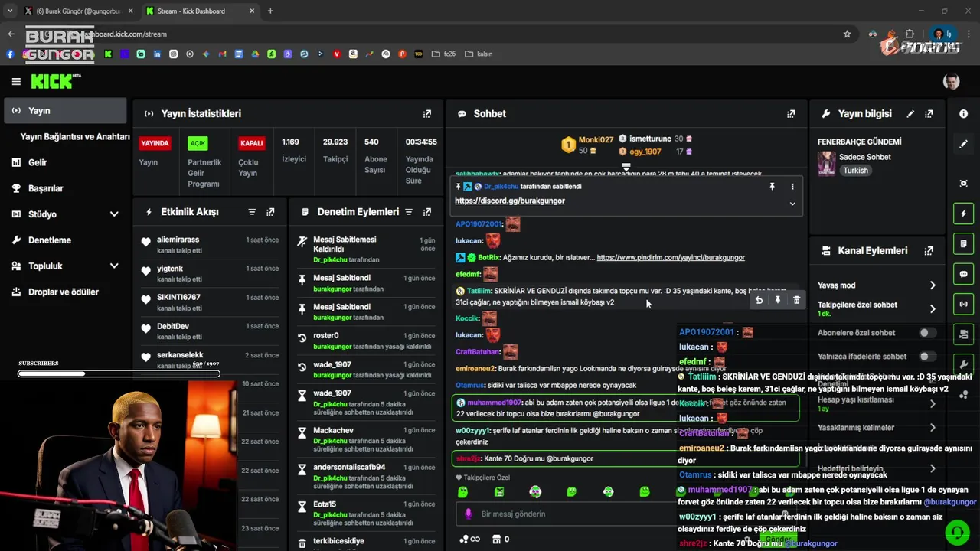Open the Facebook bookmark
Image resolution: width=980 pixels, height=551 pixels.
[10, 54]
